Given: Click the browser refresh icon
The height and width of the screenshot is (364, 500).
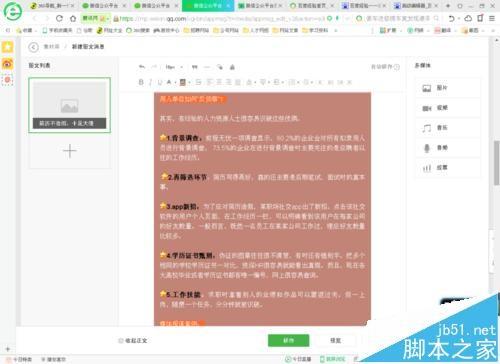Looking at the screenshot, I should 59,18.
